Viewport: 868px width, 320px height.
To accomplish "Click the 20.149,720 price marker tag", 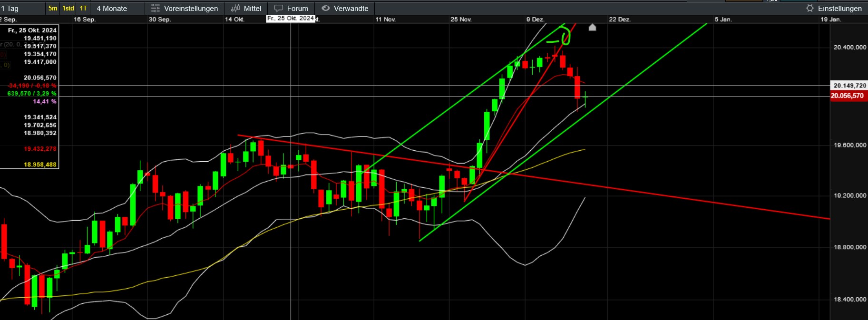I will (849, 86).
